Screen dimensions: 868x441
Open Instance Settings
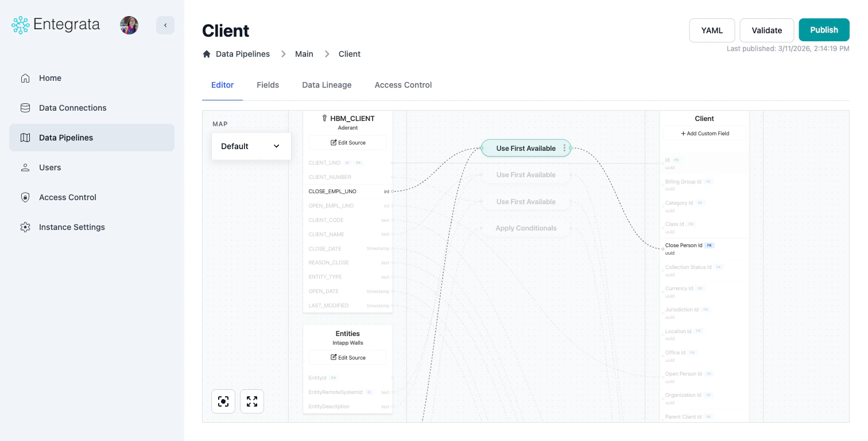click(x=92, y=227)
